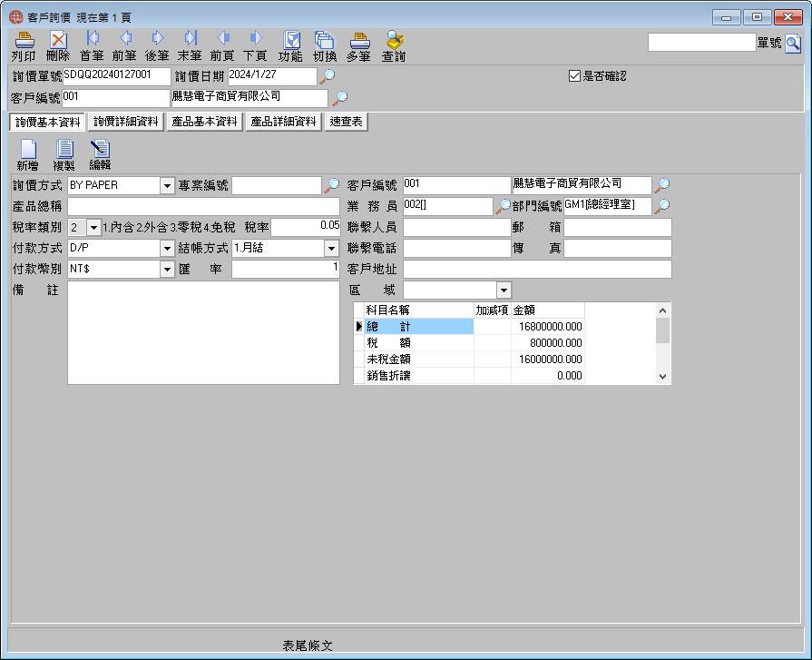
Task: Open lookup next to 部門編號 field
Action: click(x=661, y=206)
